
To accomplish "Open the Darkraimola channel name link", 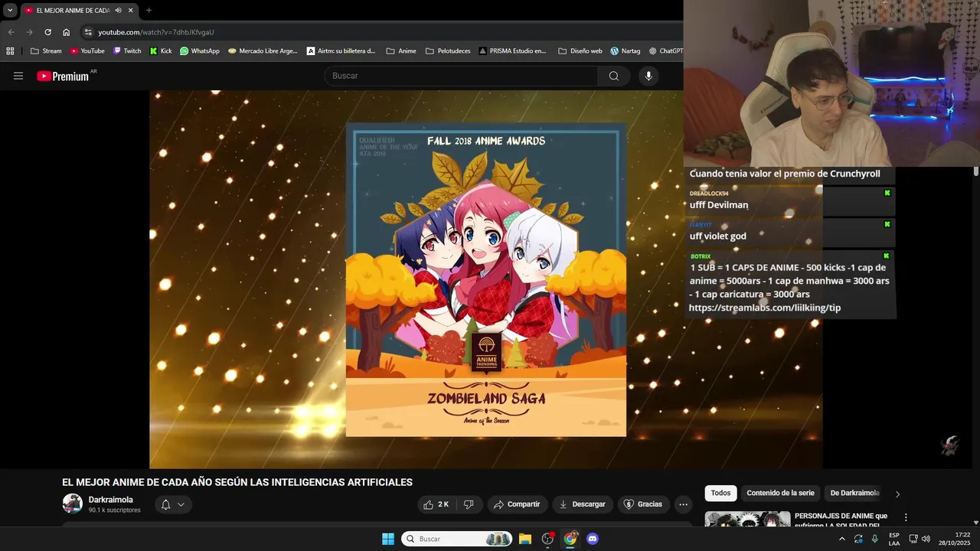I will click(x=110, y=500).
